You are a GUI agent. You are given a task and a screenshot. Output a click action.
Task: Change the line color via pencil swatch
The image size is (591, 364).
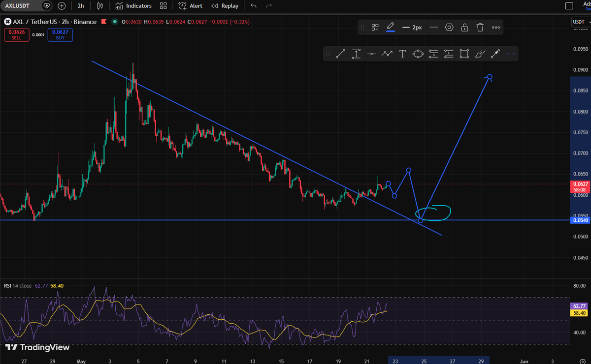coord(391,27)
